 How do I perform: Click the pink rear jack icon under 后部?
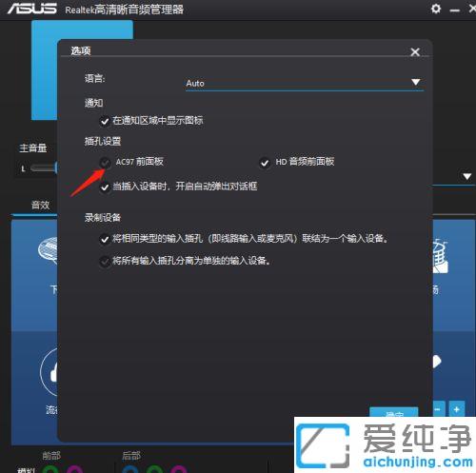[179, 469]
